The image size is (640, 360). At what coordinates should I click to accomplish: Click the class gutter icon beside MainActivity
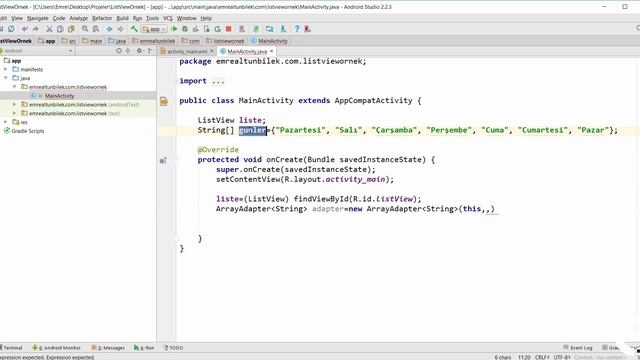(164, 101)
